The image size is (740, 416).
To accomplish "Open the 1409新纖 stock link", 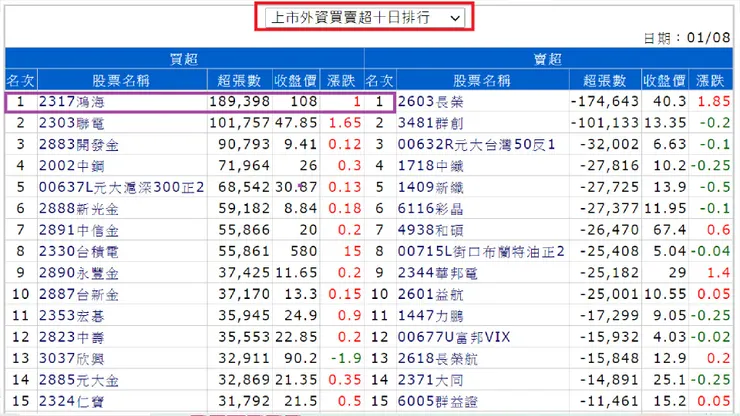I will pyautogui.click(x=430, y=187).
